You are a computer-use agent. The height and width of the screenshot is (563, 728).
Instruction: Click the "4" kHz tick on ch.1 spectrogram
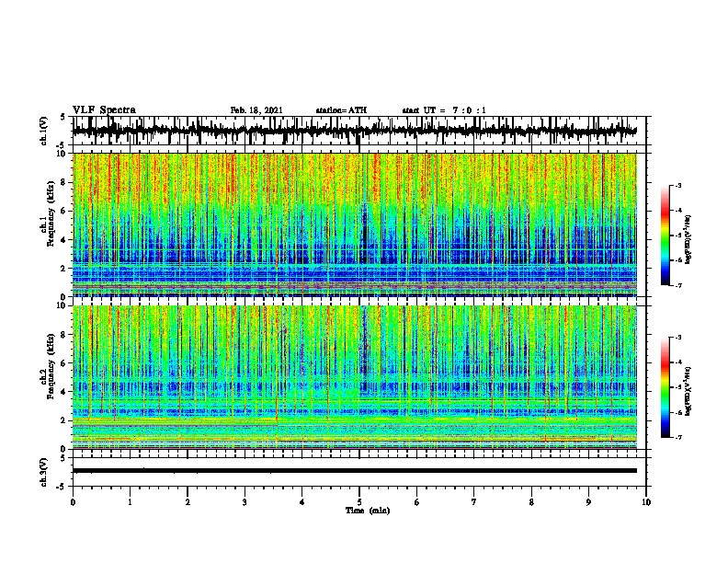point(63,240)
